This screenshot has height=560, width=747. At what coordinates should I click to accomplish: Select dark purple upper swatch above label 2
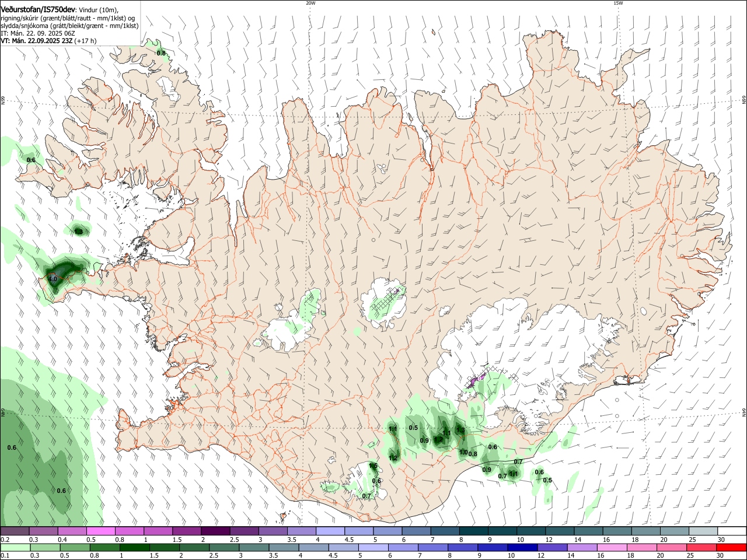[215, 531]
